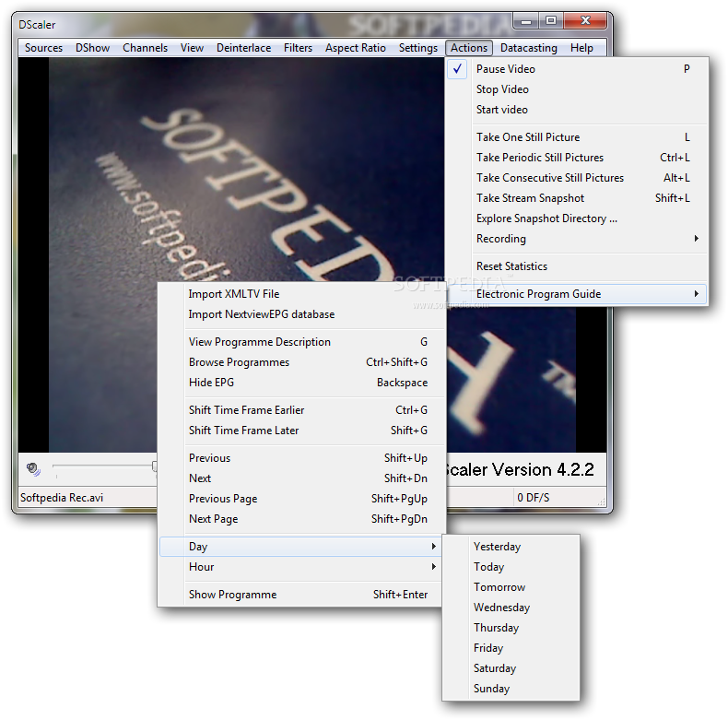Select Previous Page
The width and height of the screenshot is (728, 720).
[300, 499]
